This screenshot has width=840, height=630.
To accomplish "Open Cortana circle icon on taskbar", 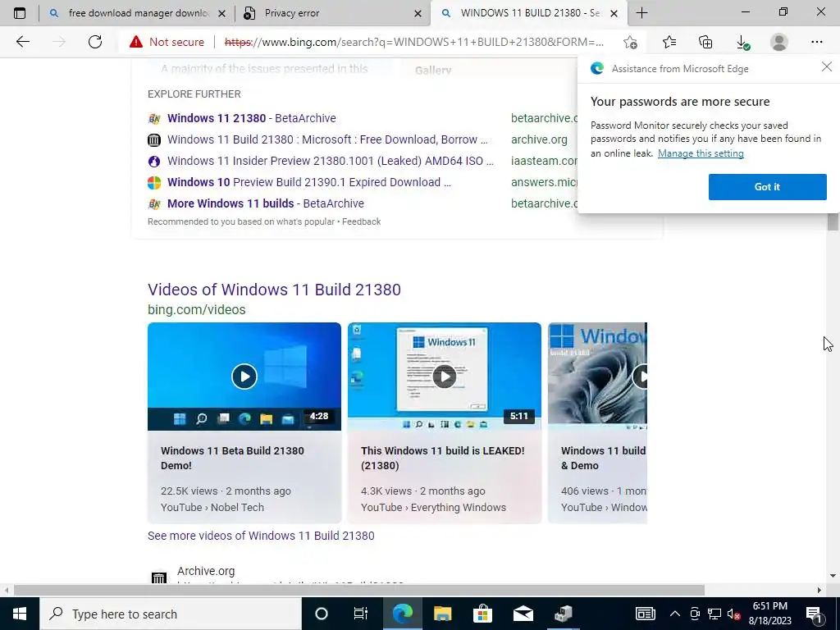I will coord(321,614).
